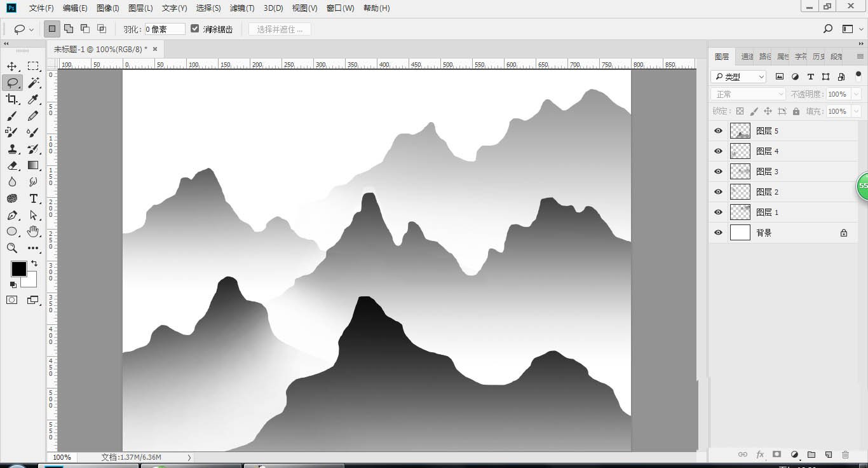Uncheck the 消除锯齿 checkbox
The height and width of the screenshot is (468, 868).
(x=194, y=28)
